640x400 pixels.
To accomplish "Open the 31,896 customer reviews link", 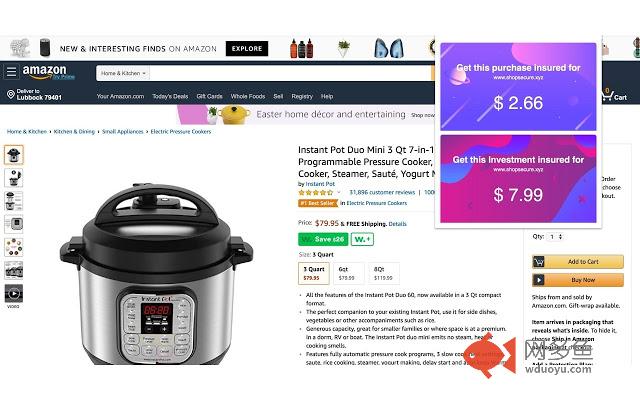I will [382, 192].
